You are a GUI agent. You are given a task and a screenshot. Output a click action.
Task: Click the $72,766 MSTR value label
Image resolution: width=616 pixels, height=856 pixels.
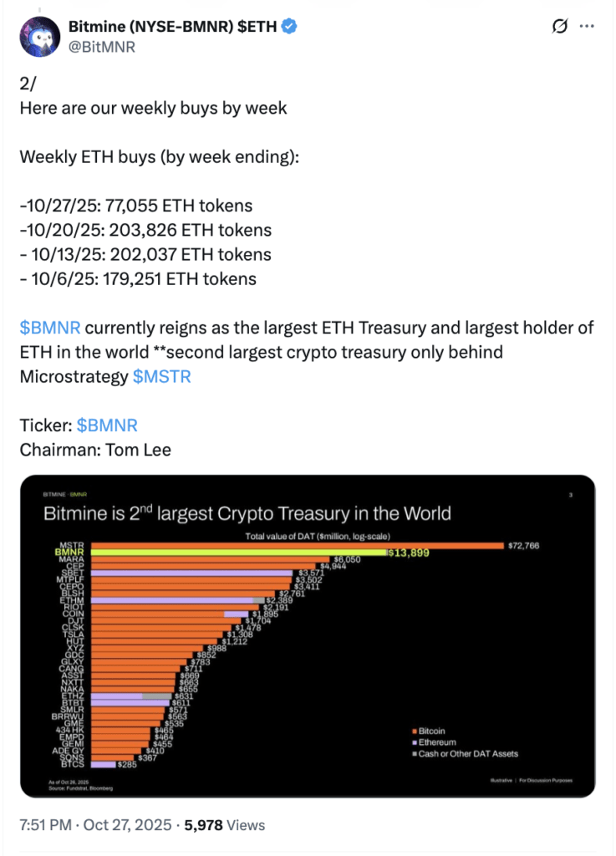(523, 545)
